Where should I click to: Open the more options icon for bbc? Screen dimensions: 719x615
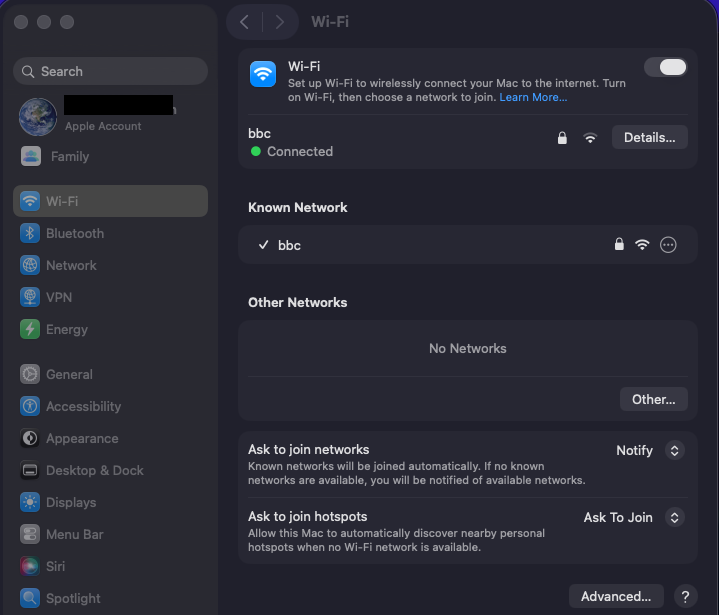[x=668, y=245]
